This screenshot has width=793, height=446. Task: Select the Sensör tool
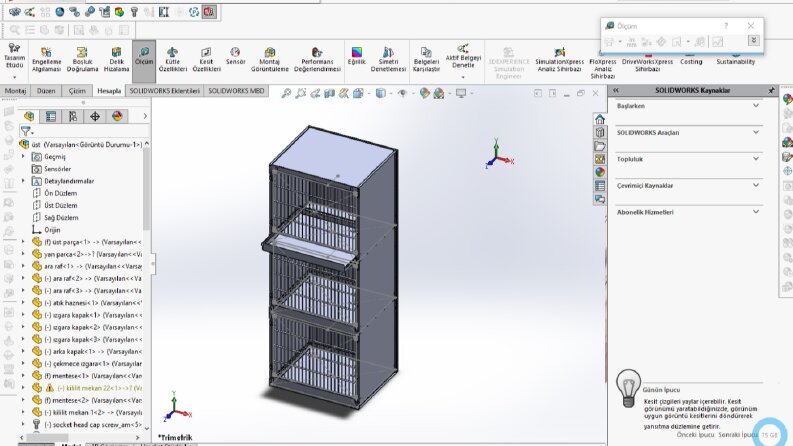tap(235, 57)
